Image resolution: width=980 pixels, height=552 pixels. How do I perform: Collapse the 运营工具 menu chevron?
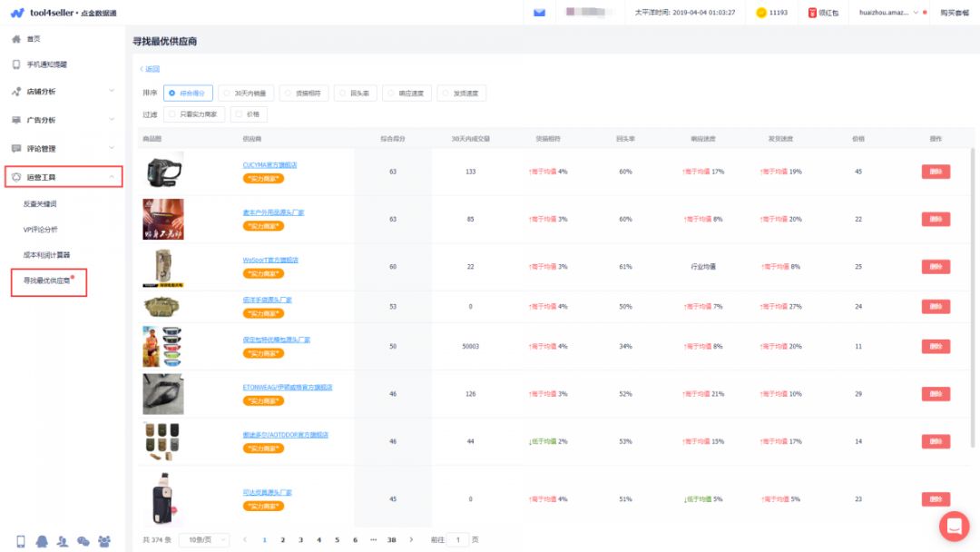(x=112, y=177)
